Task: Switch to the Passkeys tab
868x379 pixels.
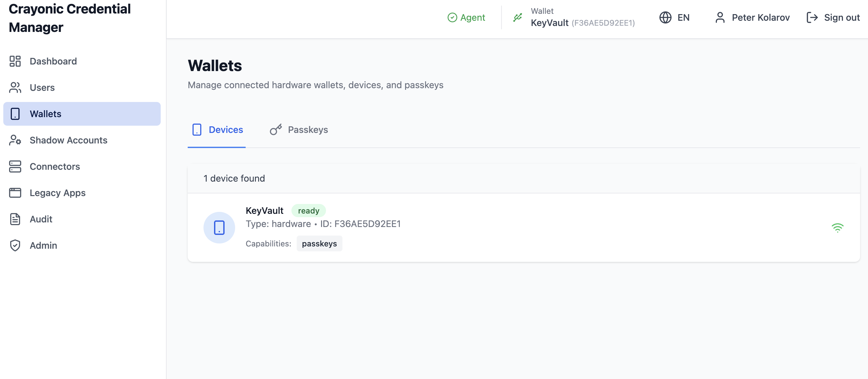Action: [x=299, y=130]
